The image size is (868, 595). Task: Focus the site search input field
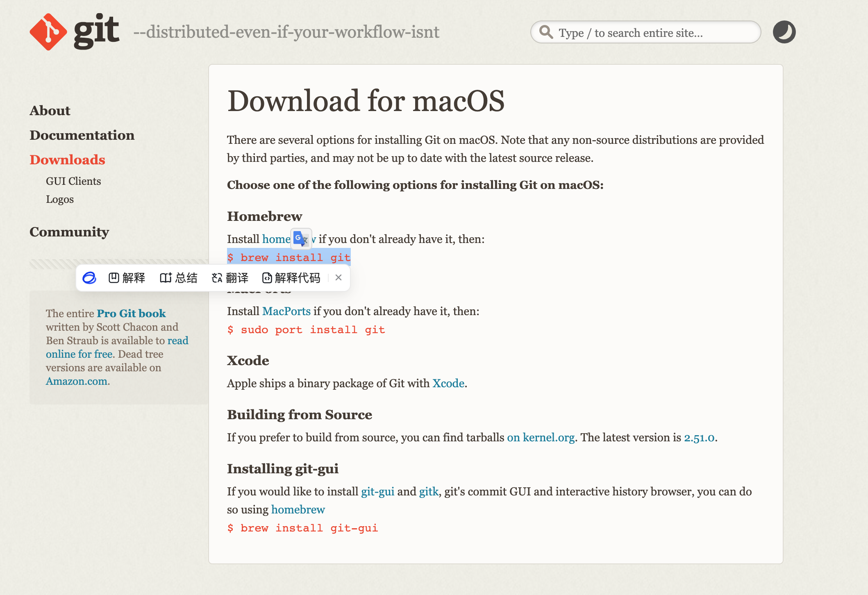[645, 32]
